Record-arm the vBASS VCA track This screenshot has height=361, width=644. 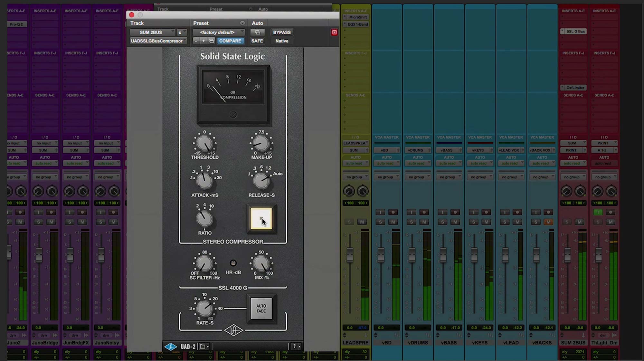point(455,212)
